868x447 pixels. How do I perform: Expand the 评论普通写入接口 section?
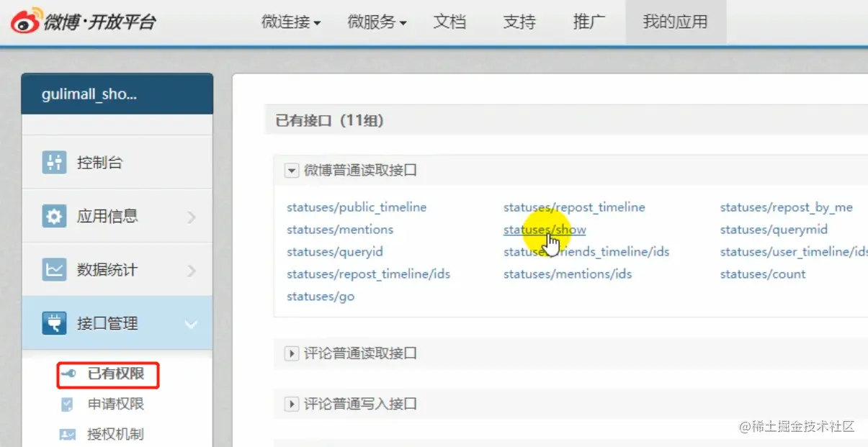292,404
